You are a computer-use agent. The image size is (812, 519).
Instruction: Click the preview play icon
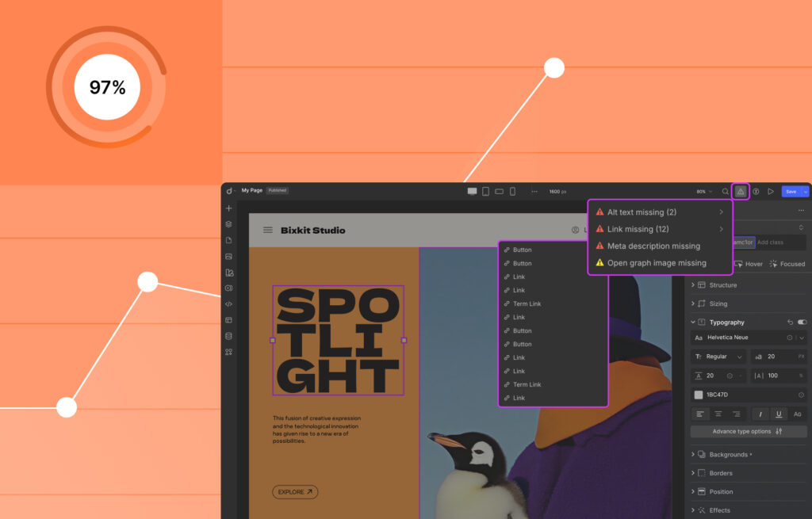pos(770,192)
